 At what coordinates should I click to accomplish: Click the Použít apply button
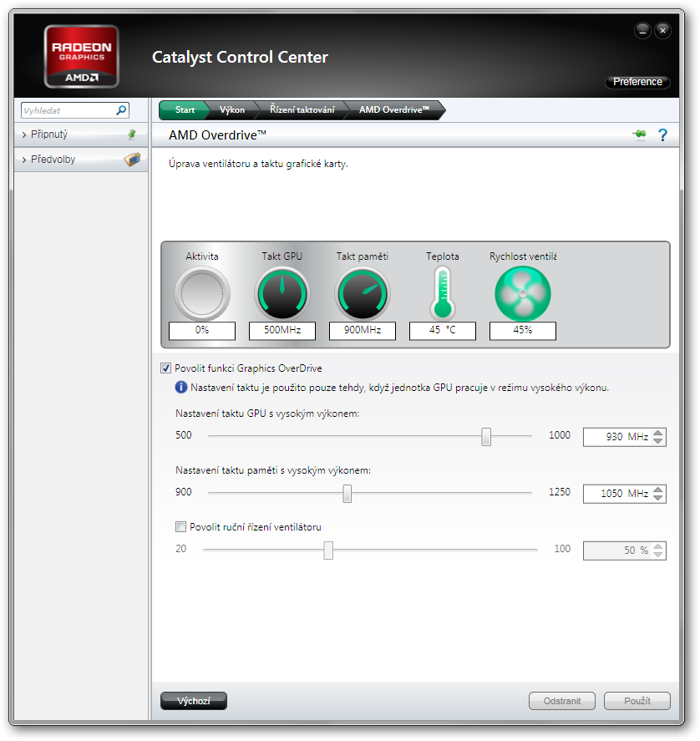click(637, 701)
